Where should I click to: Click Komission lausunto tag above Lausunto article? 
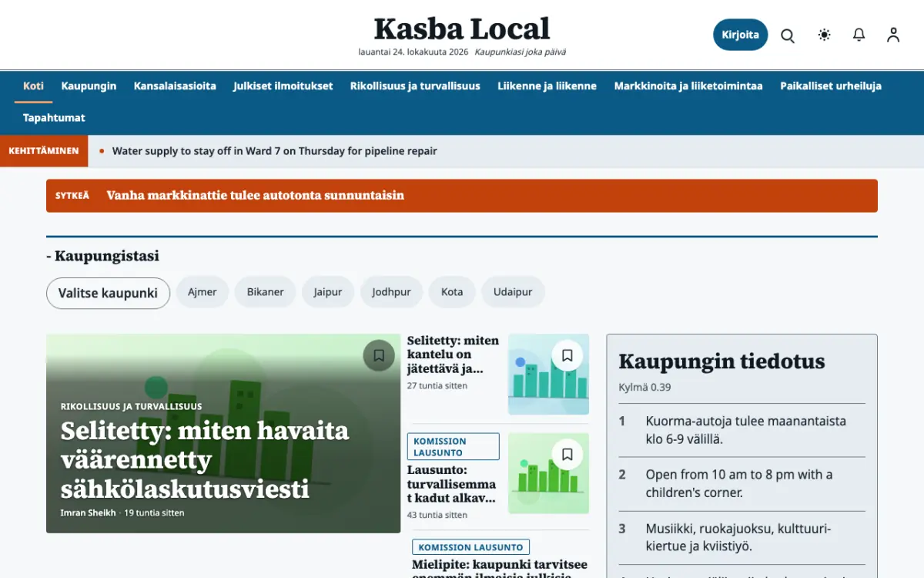[454, 447]
